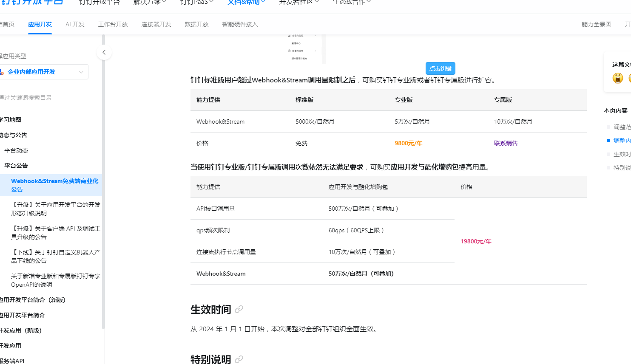
Task: Click the 9800元/年 price text
Action: [x=408, y=143]
